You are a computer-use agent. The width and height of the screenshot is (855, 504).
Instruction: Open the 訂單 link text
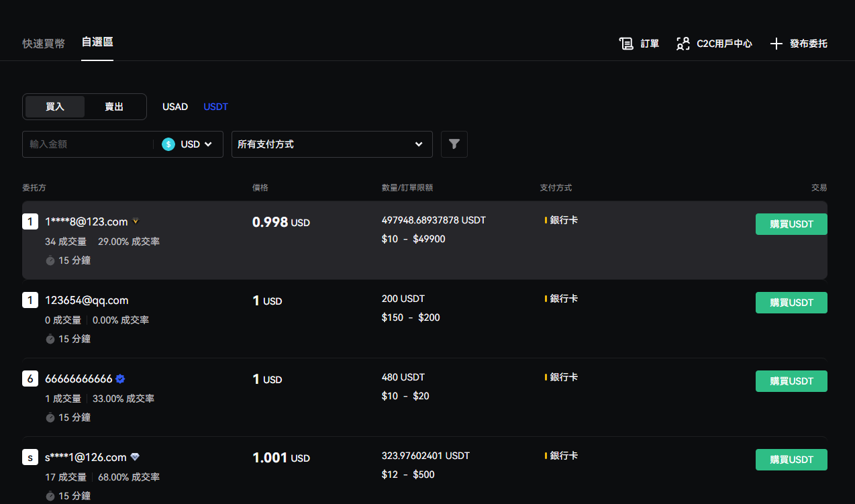tap(650, 44)
